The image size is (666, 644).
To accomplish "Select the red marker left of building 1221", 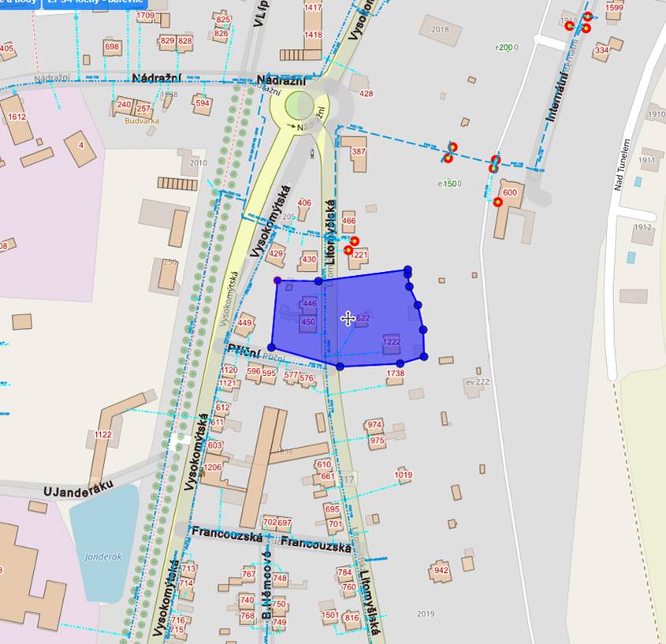I will [x=348, y=250].
